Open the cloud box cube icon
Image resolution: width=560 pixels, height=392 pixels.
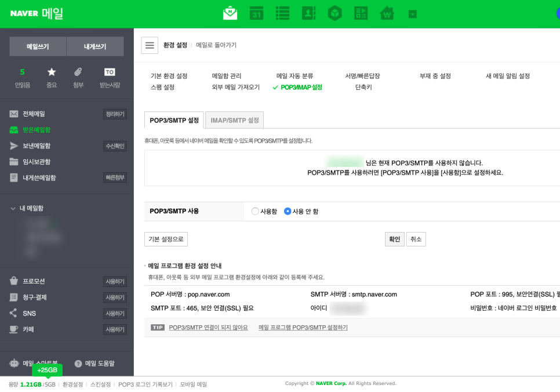tap(334, 13)
